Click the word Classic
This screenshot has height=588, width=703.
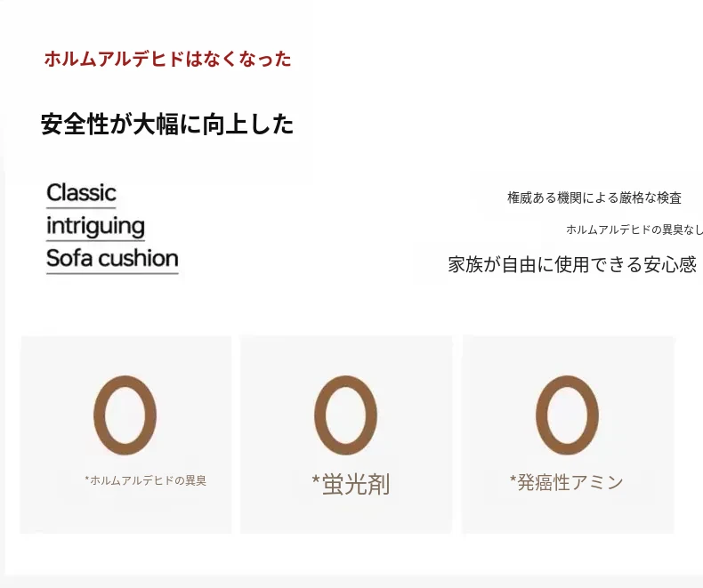point(81,192)
